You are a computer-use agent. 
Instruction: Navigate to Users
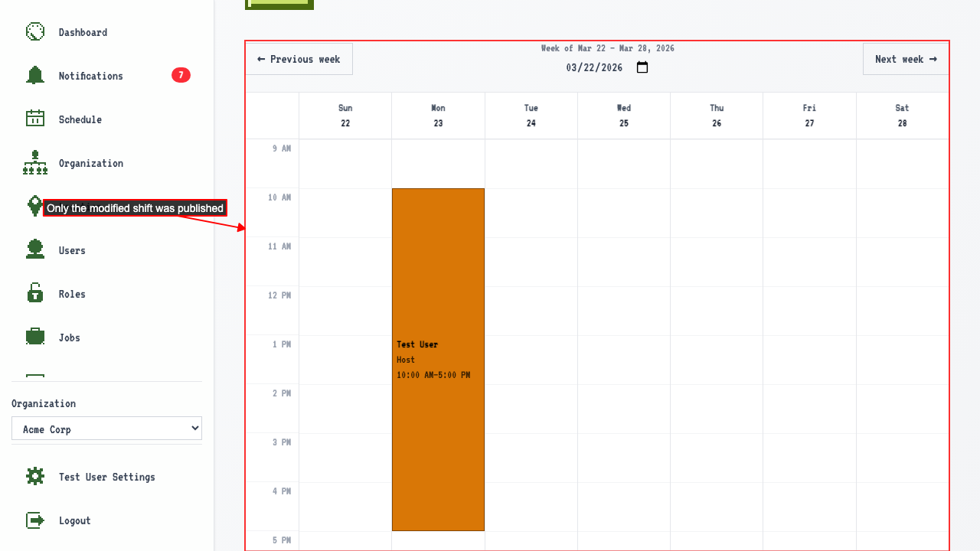72,250
